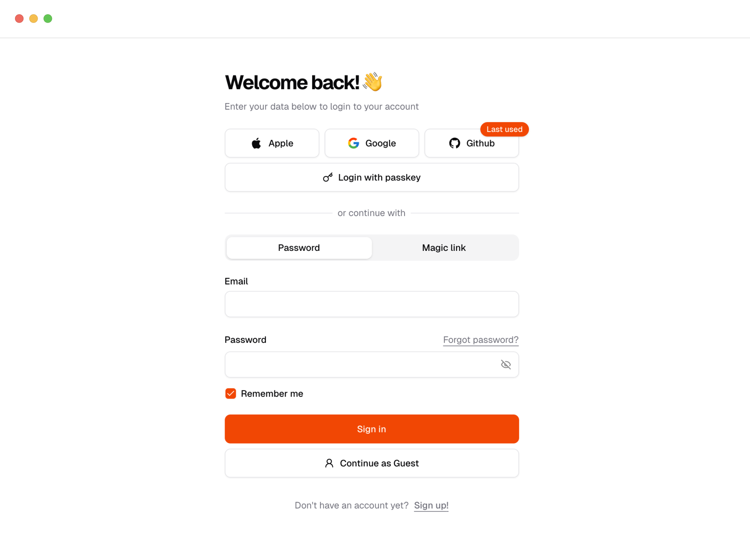Click the guest user silhouette icon
This screenshot has height=560, width=750.
point(329,463)
